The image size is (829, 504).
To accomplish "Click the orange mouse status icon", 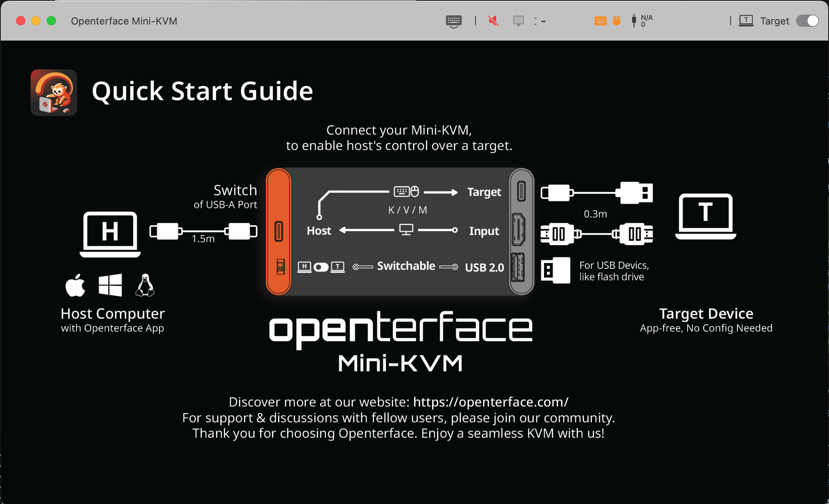I will [616, 21].
